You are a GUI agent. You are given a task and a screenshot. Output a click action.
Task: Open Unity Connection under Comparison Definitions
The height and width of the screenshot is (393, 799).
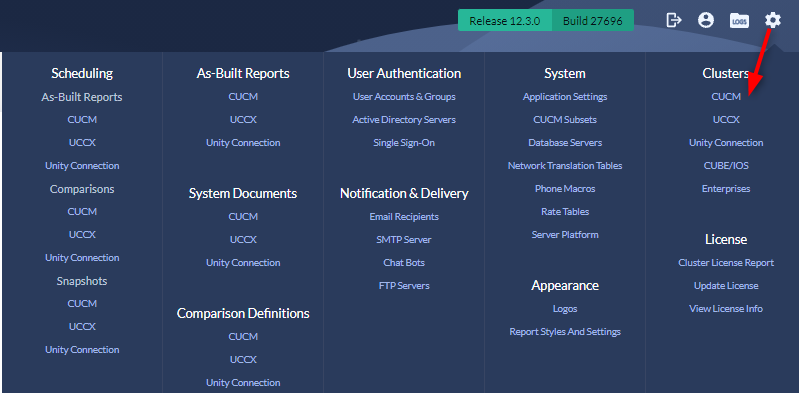[243, 382]
